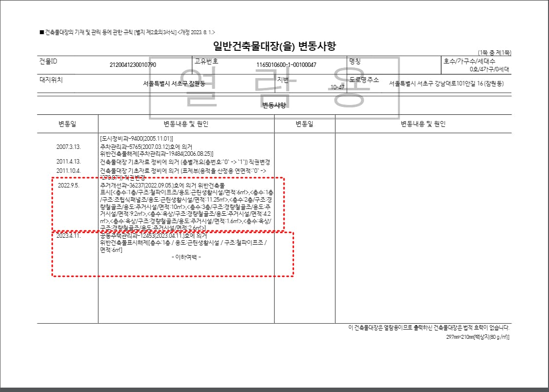549x392 pixels.
Task: Click the 고유번호 label
Action: 206,62
